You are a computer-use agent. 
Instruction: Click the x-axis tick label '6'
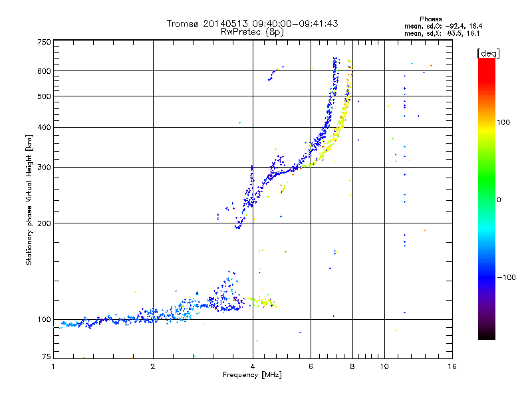(x=311, y=366)
